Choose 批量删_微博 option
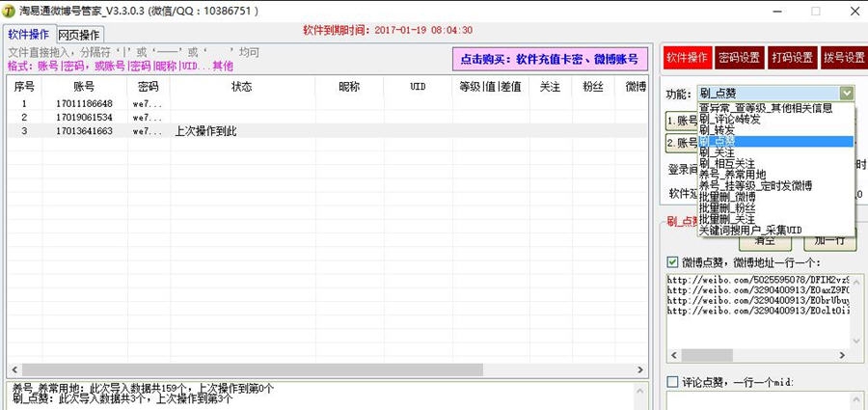Image resolution: width=868 pixels, height=410 pixels. point(776,197)
